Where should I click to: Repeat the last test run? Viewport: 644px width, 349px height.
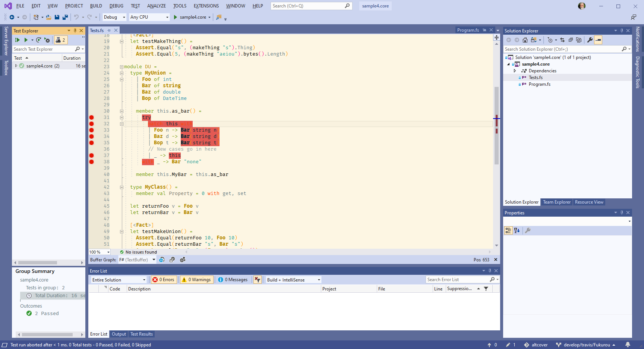click(x=39, y=40)
